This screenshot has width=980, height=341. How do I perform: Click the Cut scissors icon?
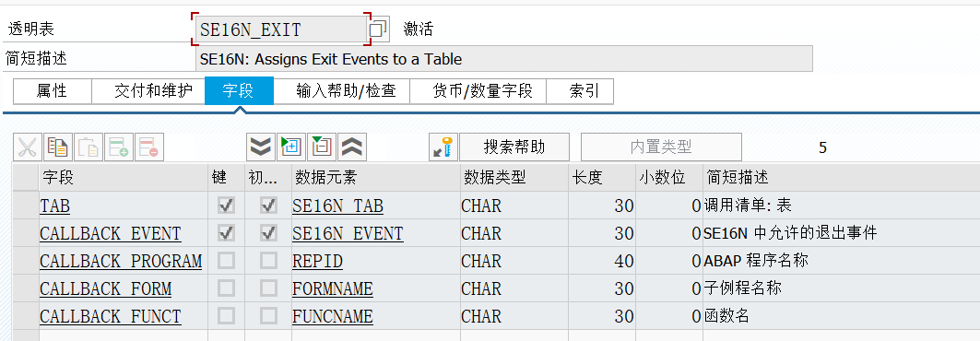point(27,147)
